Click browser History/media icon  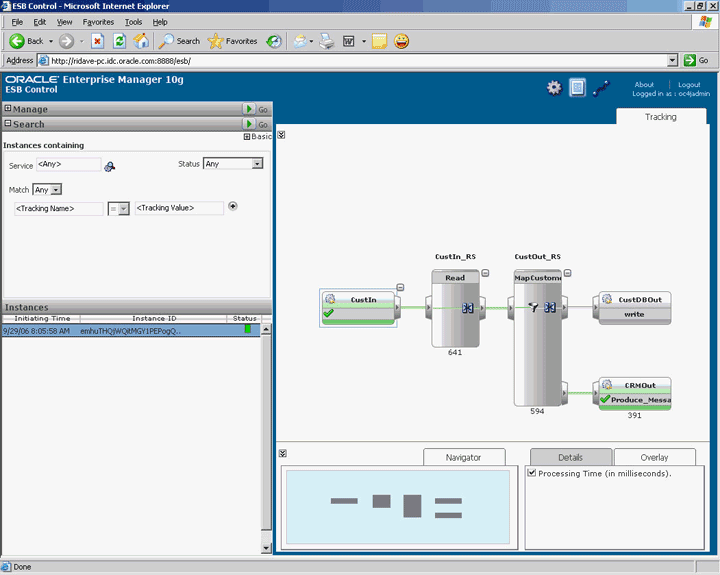tap(274, 41)
